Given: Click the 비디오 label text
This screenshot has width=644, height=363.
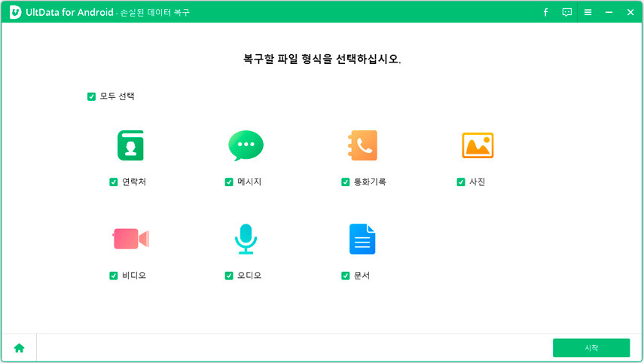Looking at the screenshot, I should click(x=134, y=276).
